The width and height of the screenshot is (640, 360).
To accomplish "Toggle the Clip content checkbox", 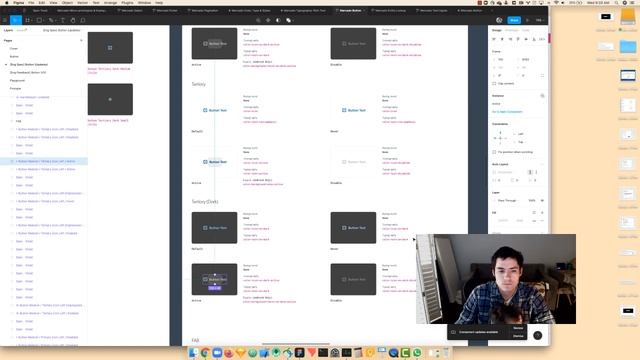I will (494, 84).
